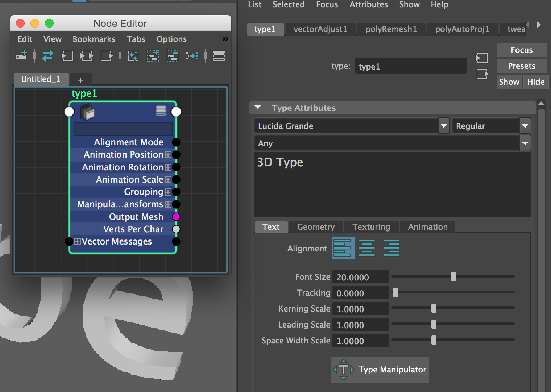This screenshot has height=392, width=551.
Task: Add selected nodes to graph icon
Action: pyautogui.click(x=153, y=56)
